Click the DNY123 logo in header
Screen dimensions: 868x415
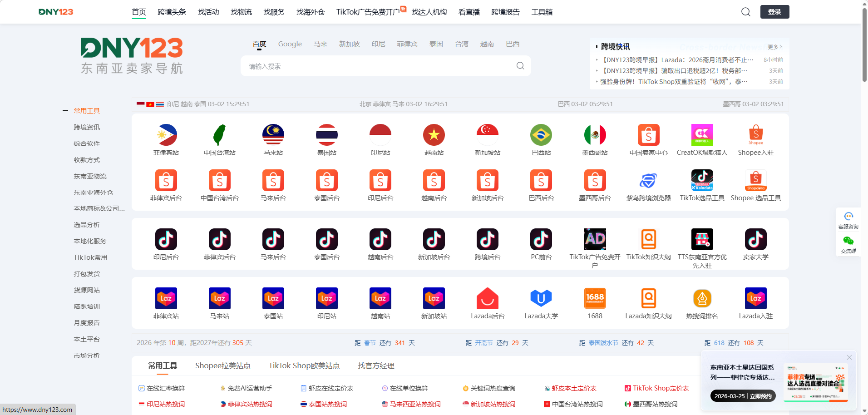tap(56, 12)
